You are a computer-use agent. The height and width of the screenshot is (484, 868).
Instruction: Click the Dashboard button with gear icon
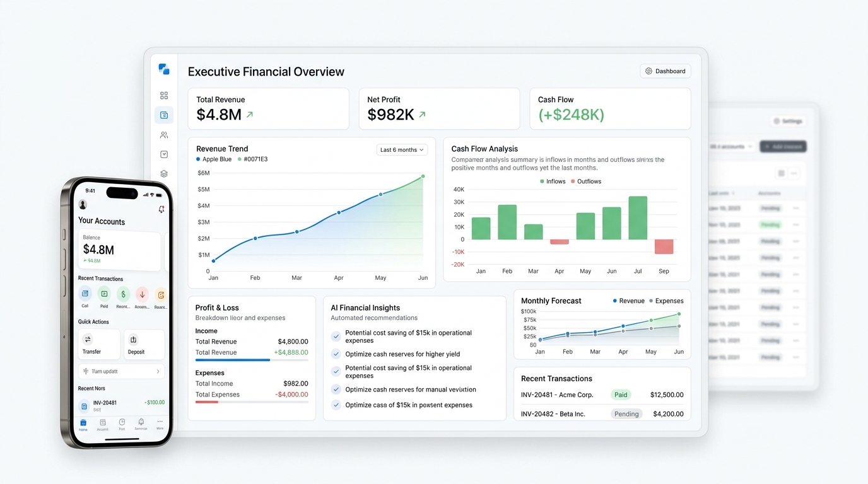pyautogui.click(x=666, y=71)
